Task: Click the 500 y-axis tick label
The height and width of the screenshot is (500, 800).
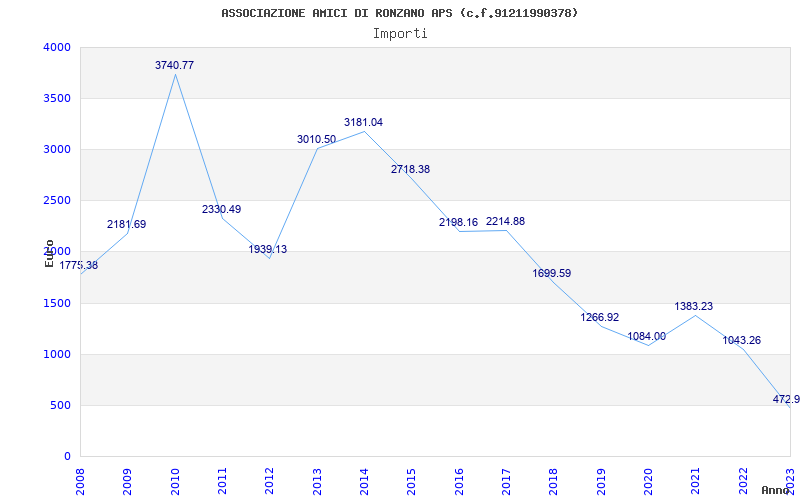Action: click(59, 406)
